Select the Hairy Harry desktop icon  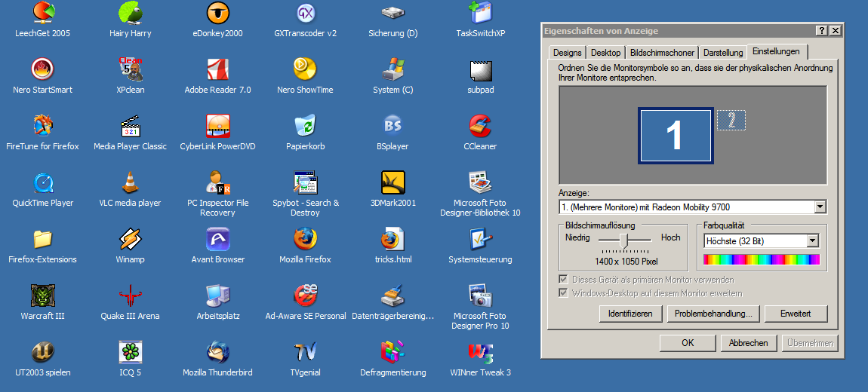(130, 13)
